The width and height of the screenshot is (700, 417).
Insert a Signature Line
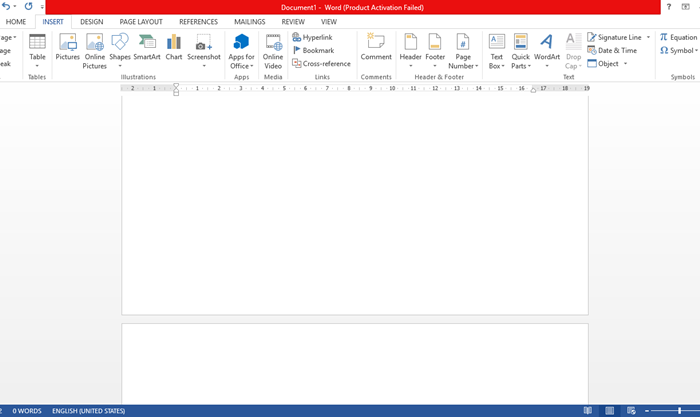[x=614, y=37]
